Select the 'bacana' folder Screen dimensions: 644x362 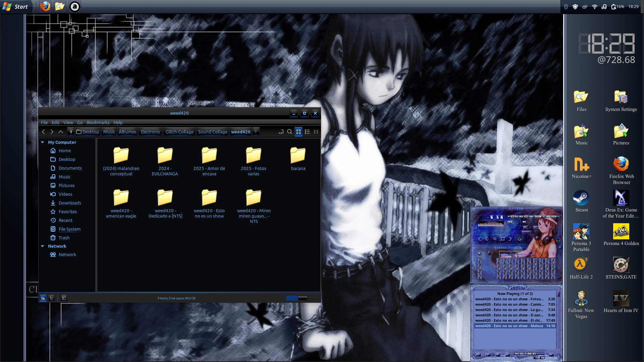click(x=298, y=159)
